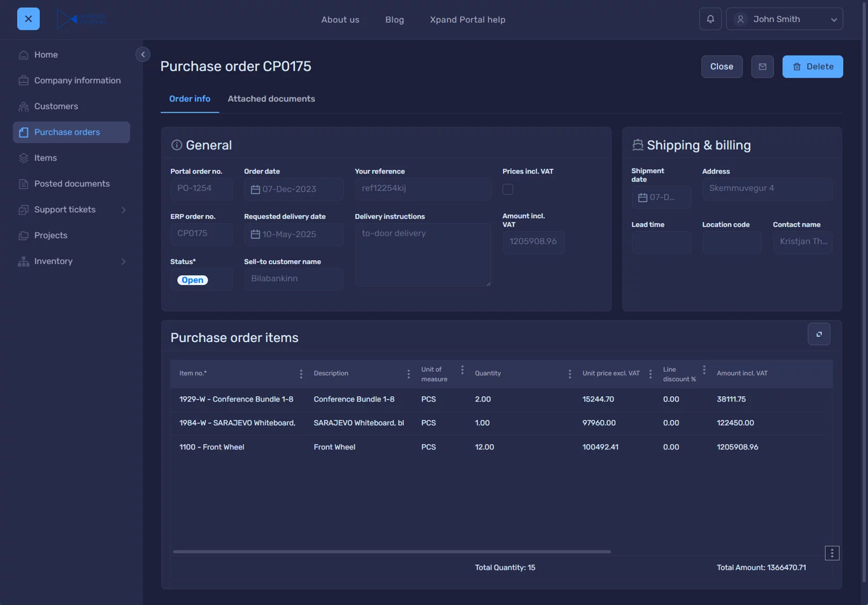Viewport: 868px width, 605px height.
Task: Open the table footer three-dot menu
Action: (831, 553)
